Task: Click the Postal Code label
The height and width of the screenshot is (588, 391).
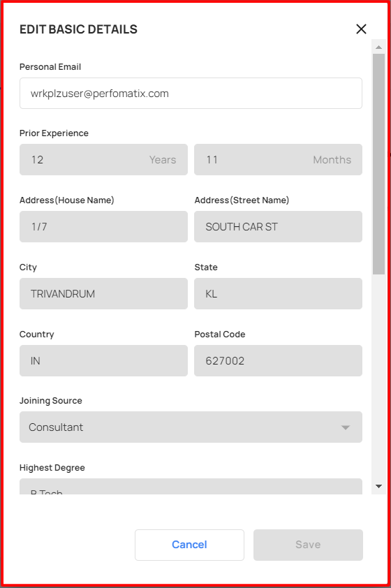Action: click(220, 334)
